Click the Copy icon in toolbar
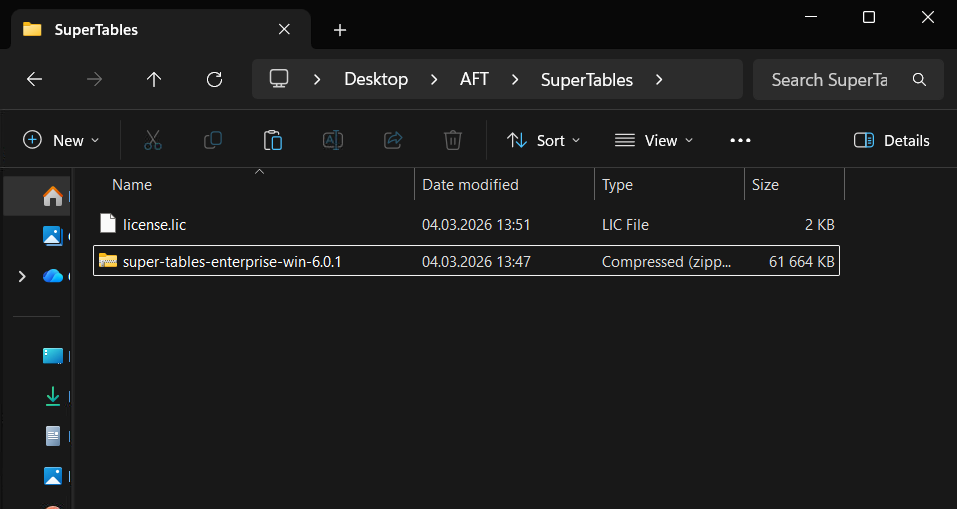957x509 pixels. click(x=212, y=140)
